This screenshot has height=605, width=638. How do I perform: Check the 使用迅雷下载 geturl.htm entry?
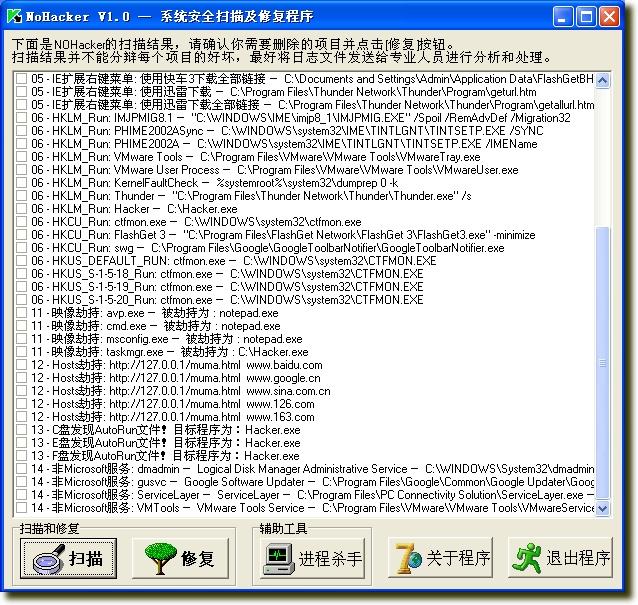pyautogui.click(x=21, y=92)
